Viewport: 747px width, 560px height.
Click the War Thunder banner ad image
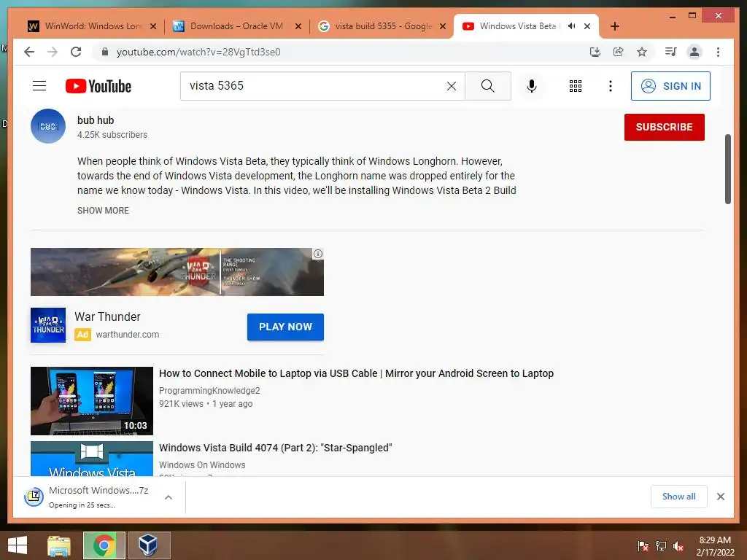[177, 272]
